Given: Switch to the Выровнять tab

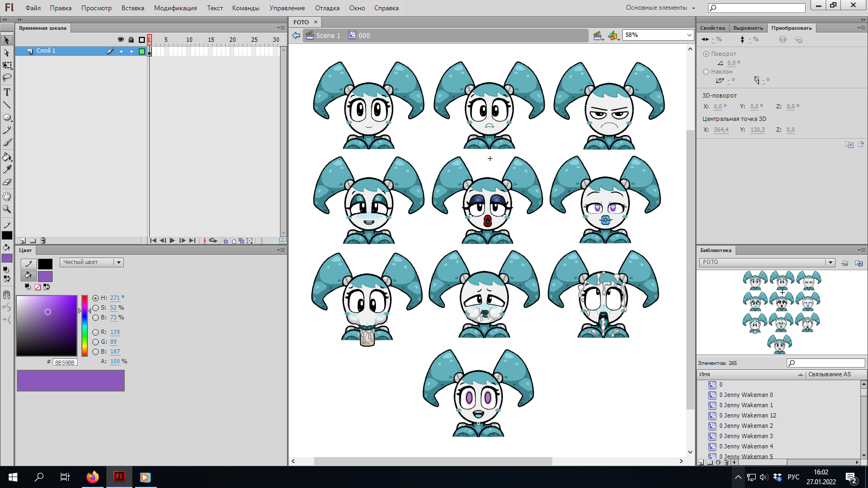Looking at the screenshot, I should (748, 28).
